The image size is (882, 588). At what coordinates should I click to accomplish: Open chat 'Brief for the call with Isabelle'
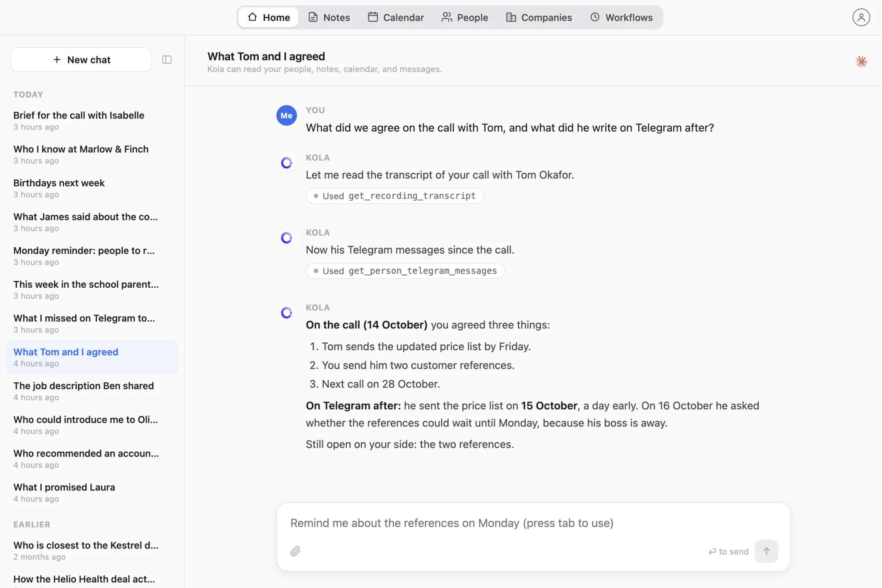coord(92,121)
